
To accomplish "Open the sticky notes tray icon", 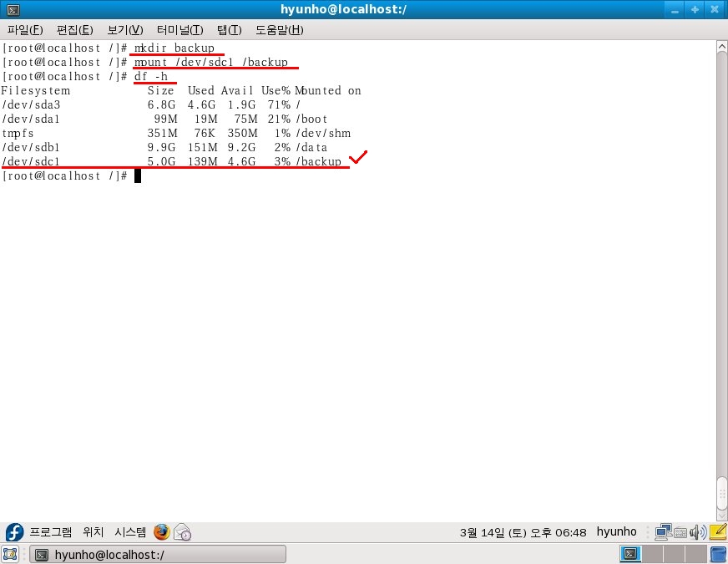I will [x=718, y=531].
